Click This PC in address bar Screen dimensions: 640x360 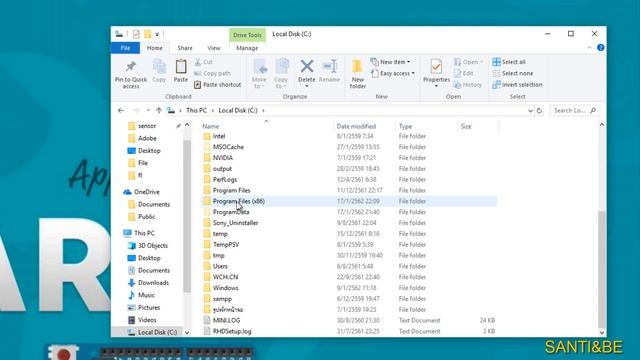point(196,111)
